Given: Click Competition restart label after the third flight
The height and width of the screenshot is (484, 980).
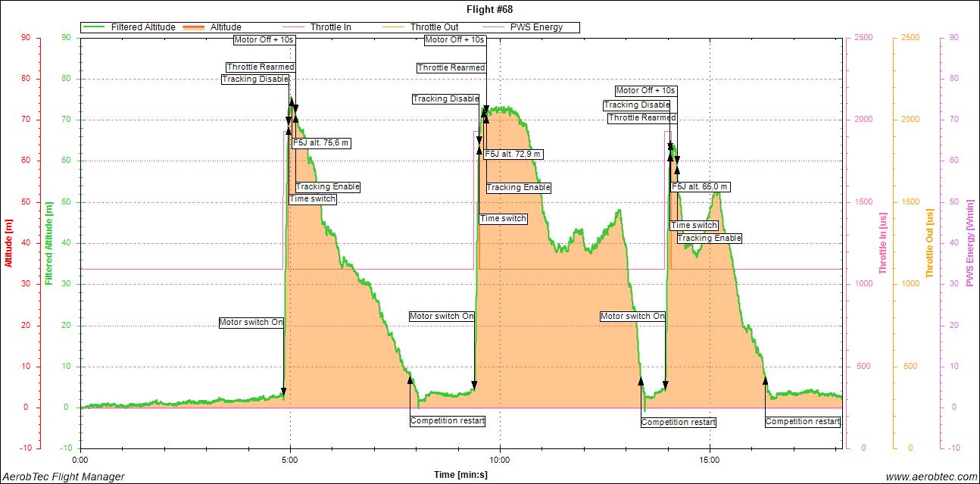Looking at the screenshot, I should (x=803, y=422).
